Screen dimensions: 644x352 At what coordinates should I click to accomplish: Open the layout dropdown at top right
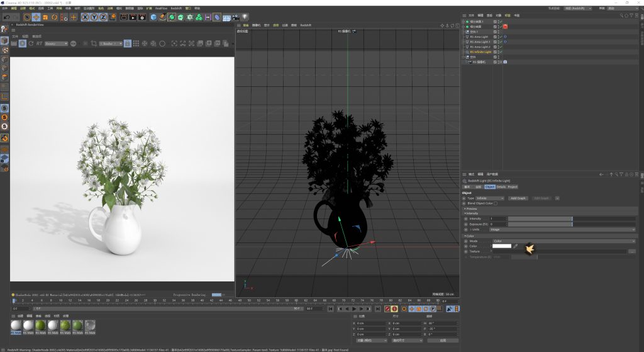(x=623, y=8)
